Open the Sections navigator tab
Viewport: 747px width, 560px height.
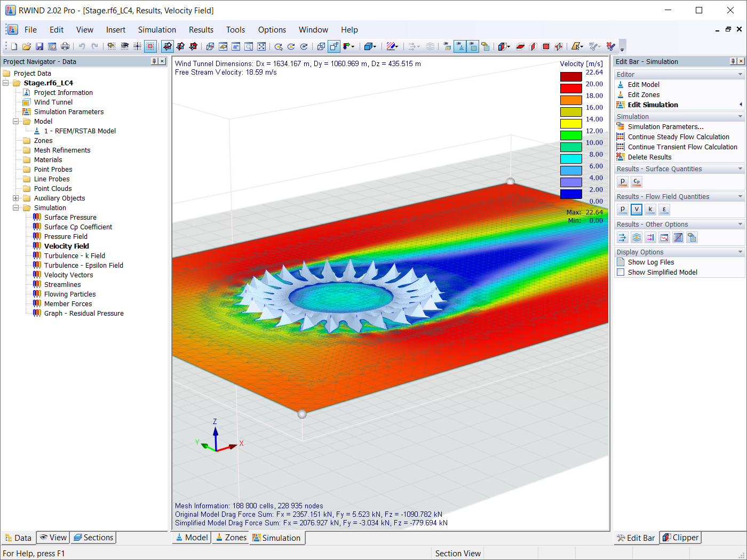coord(93,538)
